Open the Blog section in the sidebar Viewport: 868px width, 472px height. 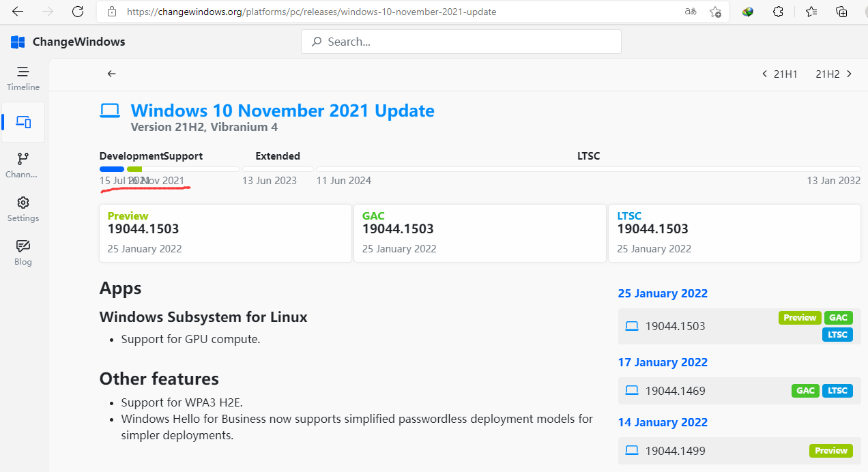pos(23,251)
